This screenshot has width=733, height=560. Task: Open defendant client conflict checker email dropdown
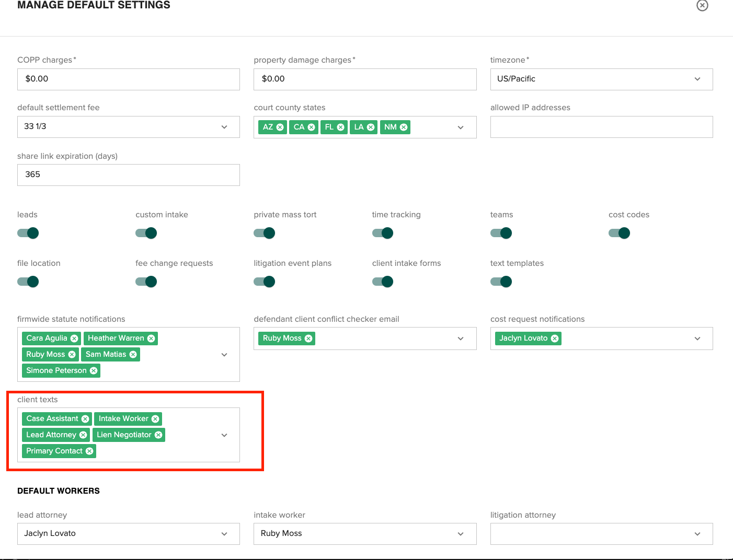pos(461,339)
